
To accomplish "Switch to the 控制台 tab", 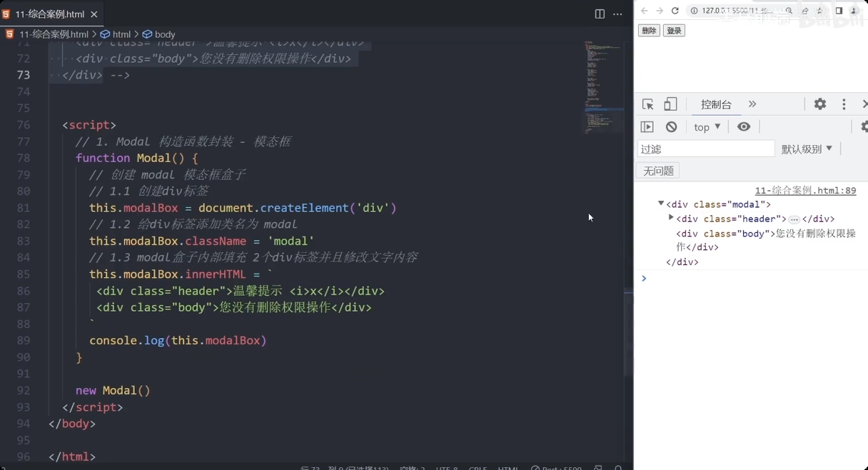I will pyautogui.click(x=716, y=104).
